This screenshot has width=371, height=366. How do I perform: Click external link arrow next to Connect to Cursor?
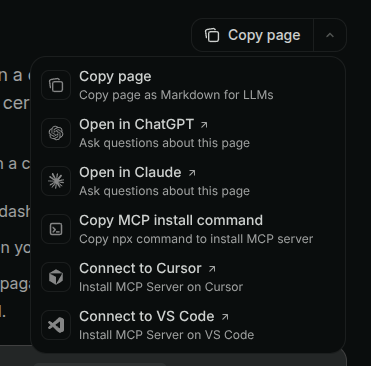212,269
